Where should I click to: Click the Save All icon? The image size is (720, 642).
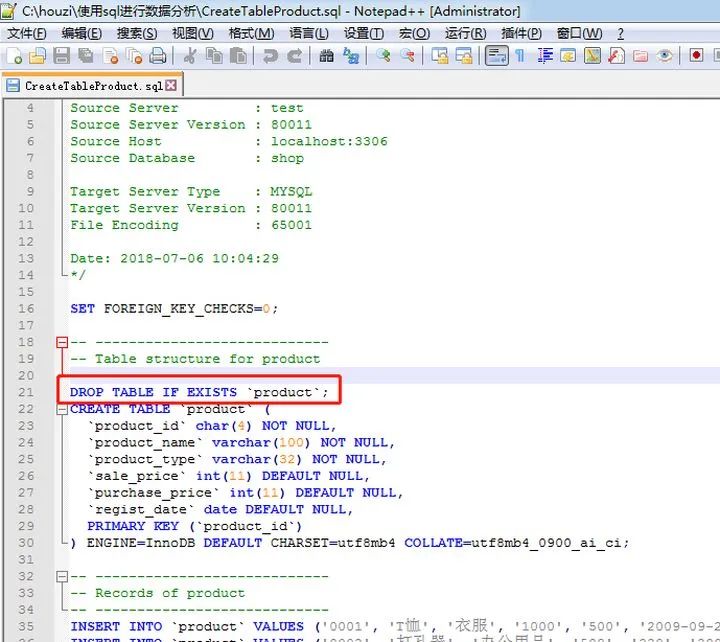point(85,56)
